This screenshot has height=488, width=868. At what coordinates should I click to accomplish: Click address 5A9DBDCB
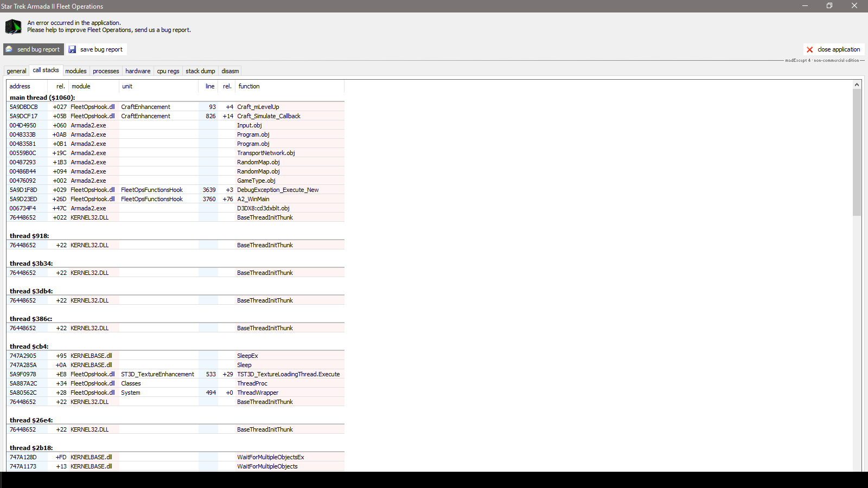24,107
